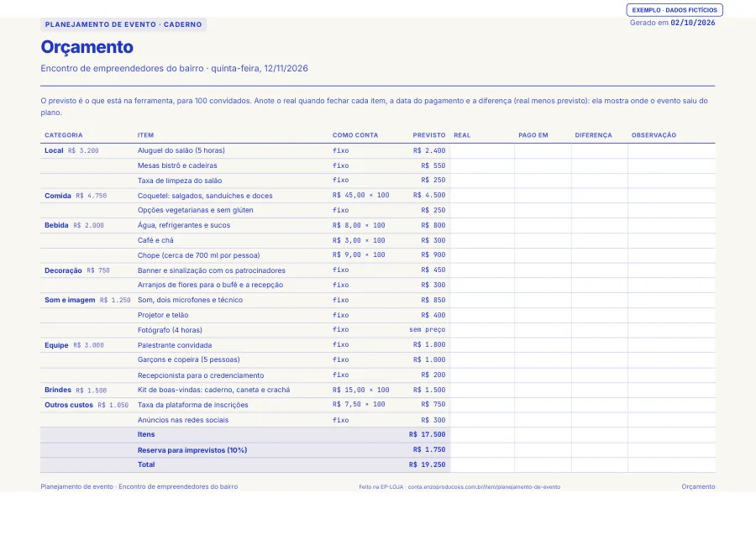The width and height of the screenshot is (756, 535).
Task: Click the 'PLANEJAMENTO DE EVENTO · CADERNO' tag
Action: click(123, 24)
